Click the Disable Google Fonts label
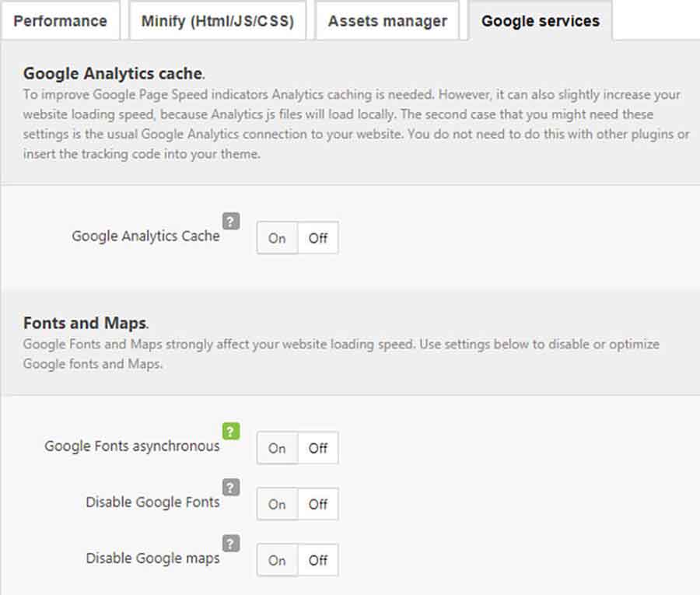Viewport: 700px width, 595px height. click(152, 502)
